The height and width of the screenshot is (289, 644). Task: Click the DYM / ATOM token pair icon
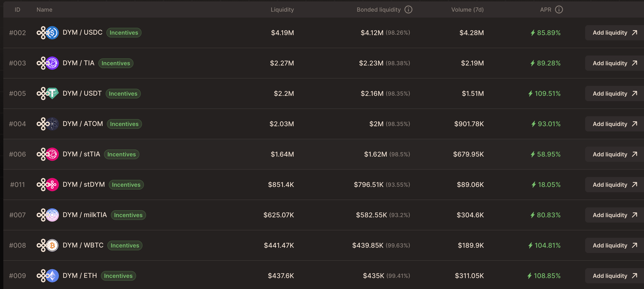(47, 124)
